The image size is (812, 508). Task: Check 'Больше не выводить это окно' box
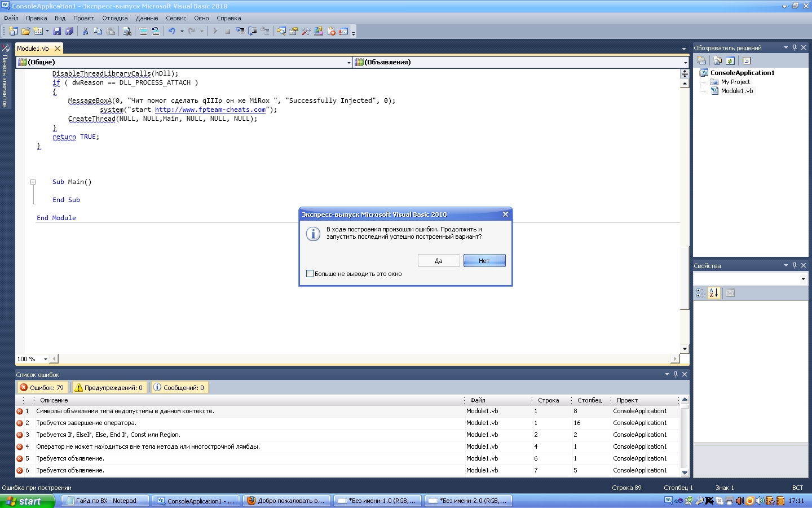tap(310, 274)
